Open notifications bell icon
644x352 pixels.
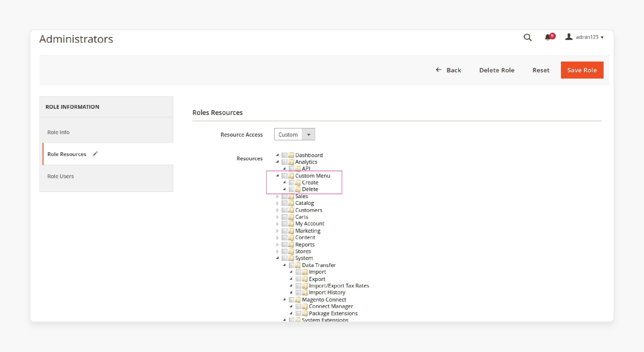click(x=548, y=37)
